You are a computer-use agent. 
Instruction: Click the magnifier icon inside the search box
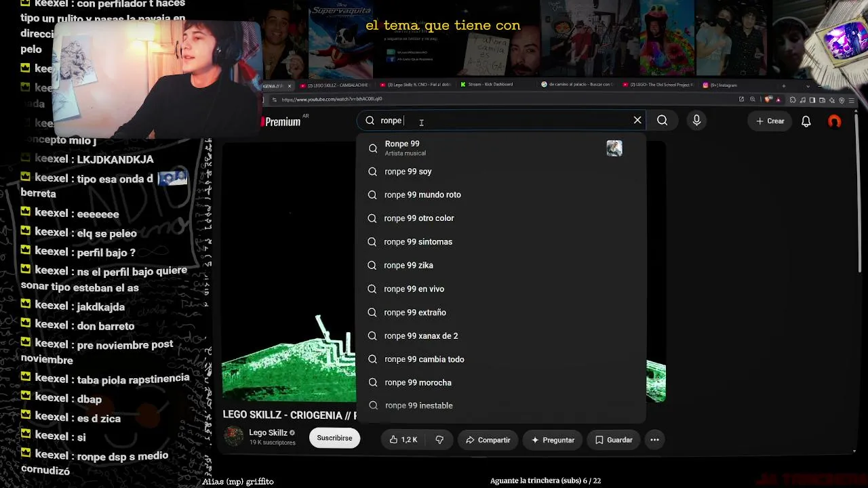tap(370, 121)
